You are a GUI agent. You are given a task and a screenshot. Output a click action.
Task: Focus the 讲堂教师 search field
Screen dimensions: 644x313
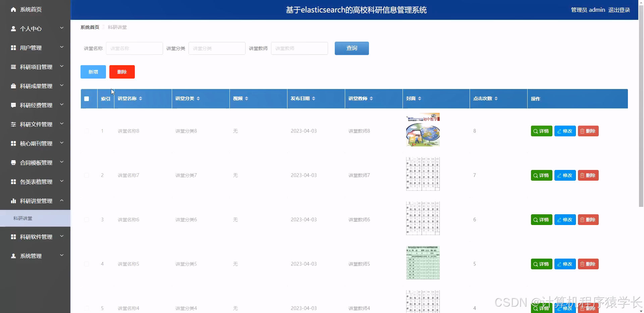300,48
